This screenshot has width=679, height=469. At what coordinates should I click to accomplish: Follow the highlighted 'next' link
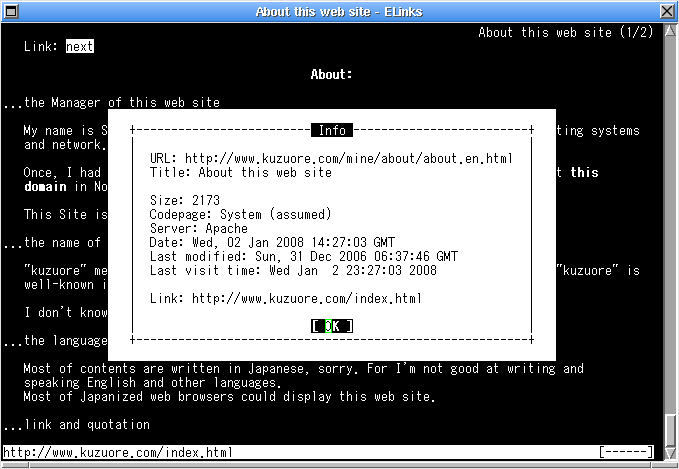(x=80, y=46)
